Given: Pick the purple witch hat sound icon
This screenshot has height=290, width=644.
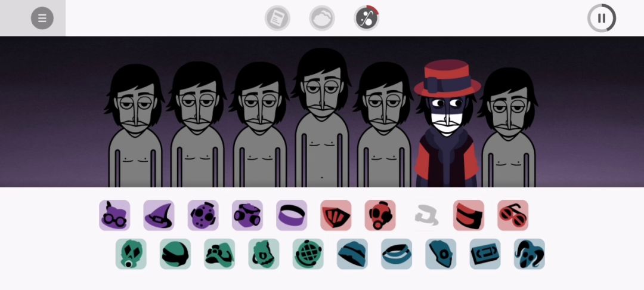Looking at the screenshot, I should 159,215.
